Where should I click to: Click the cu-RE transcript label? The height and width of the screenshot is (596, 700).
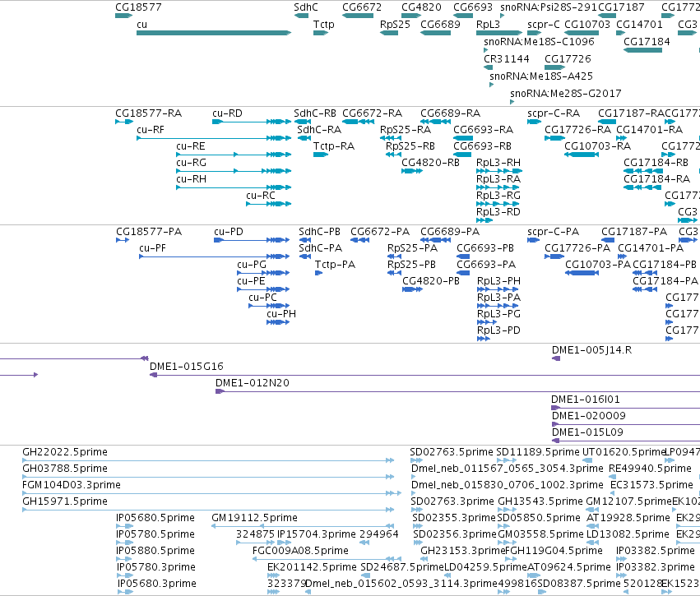[x=191, y=146]
